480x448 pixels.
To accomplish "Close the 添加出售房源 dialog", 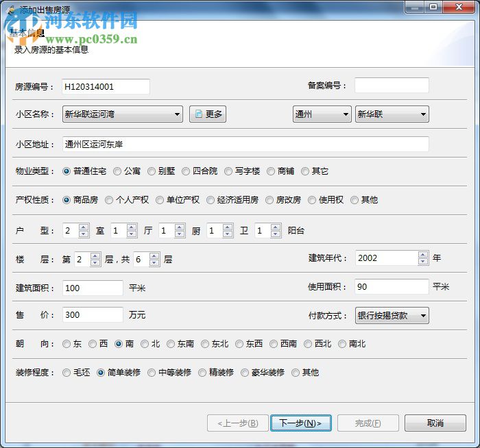I will tap(459, 7).
